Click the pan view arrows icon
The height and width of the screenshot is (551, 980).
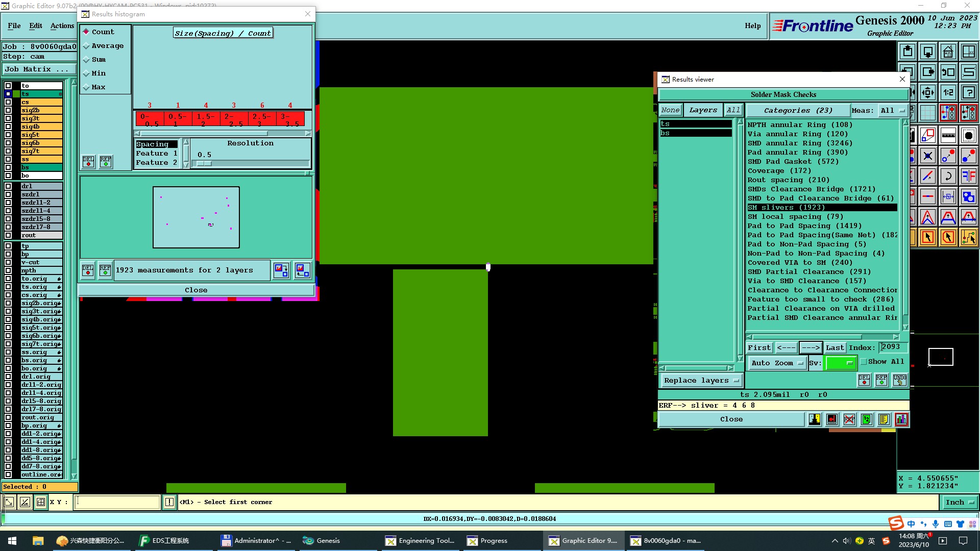tap(927, 93)
